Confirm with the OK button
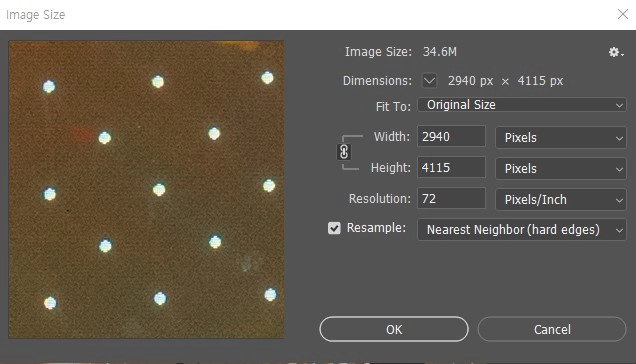Screen dimensions: 636x364 pos(394,329)
